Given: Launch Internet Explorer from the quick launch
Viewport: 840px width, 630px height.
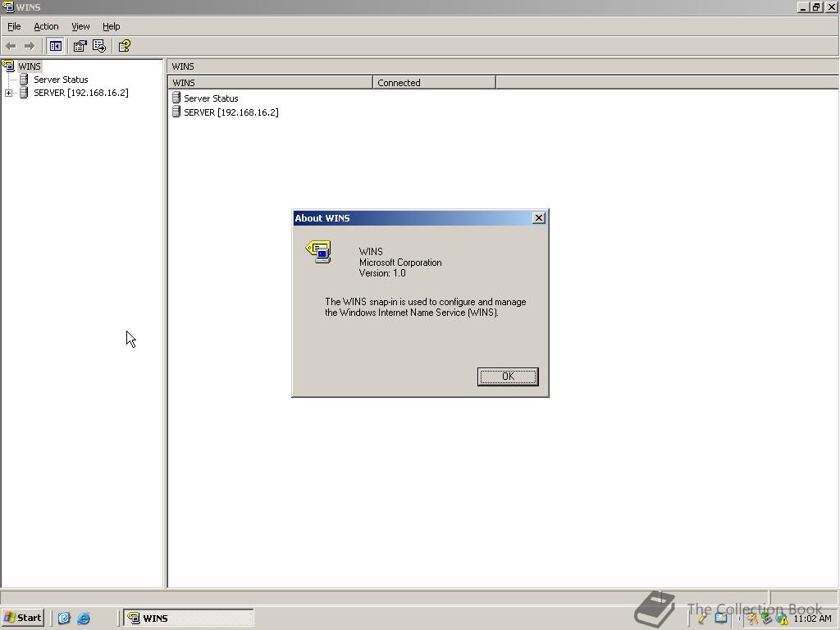Looking at the screenshot, I should pos(84,619).
